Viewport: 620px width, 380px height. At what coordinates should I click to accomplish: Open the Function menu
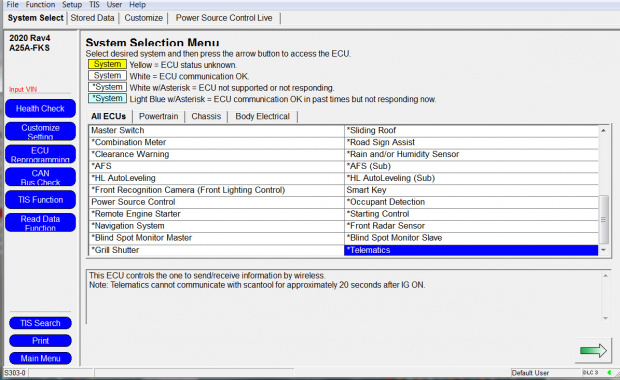click(x=40, y=5)
